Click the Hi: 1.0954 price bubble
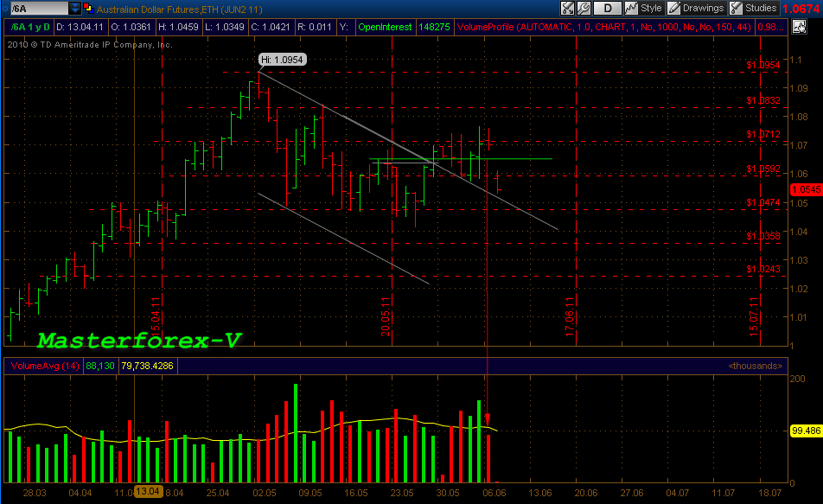 [282, 60]
